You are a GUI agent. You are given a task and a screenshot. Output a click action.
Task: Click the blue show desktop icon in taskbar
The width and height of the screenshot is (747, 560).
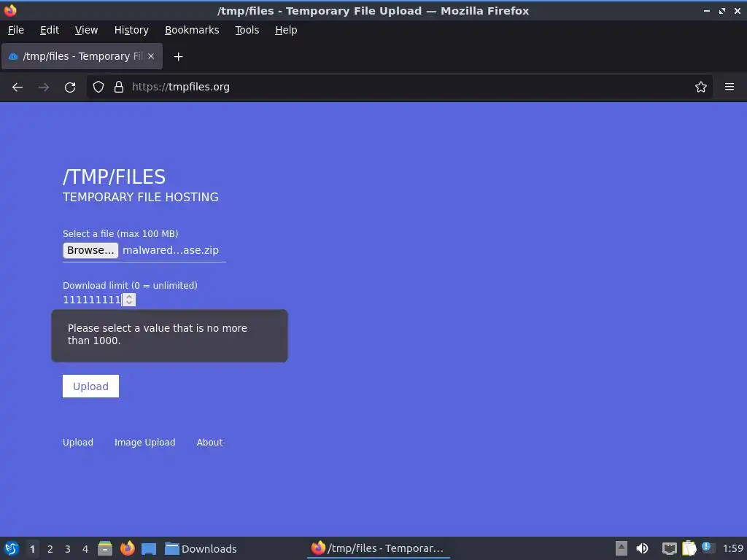(149, 548)
